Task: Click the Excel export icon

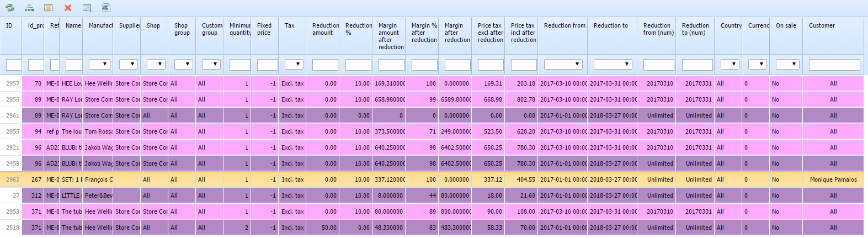Action: [106, 8]
